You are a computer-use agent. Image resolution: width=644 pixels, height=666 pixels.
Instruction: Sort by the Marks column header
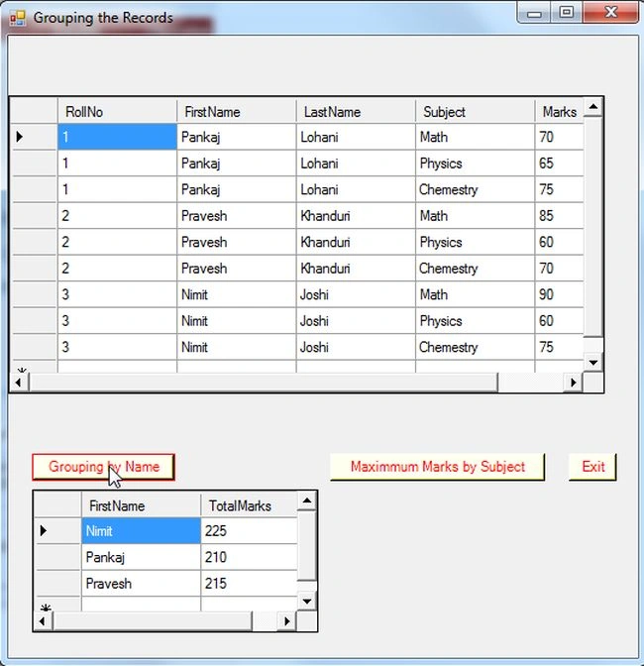(559, 112)
